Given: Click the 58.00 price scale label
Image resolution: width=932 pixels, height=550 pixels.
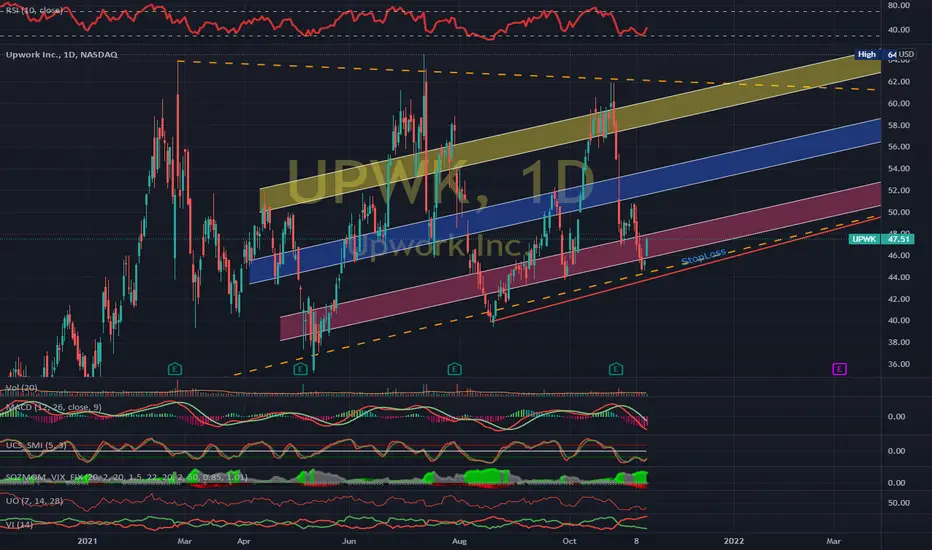Looking at the screenshot, I should tap(899, 125).
